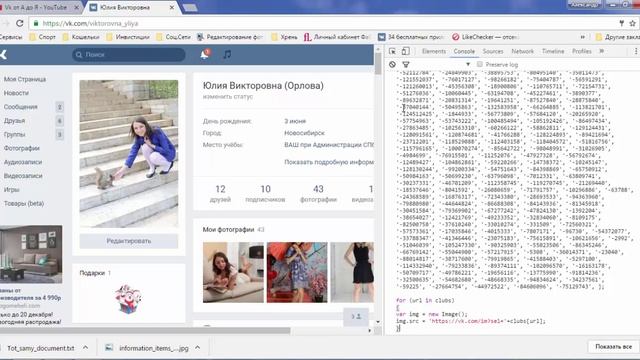Switch to the YouTube browser tab
This screenshot has width=640, height=360.
(40, 7)
